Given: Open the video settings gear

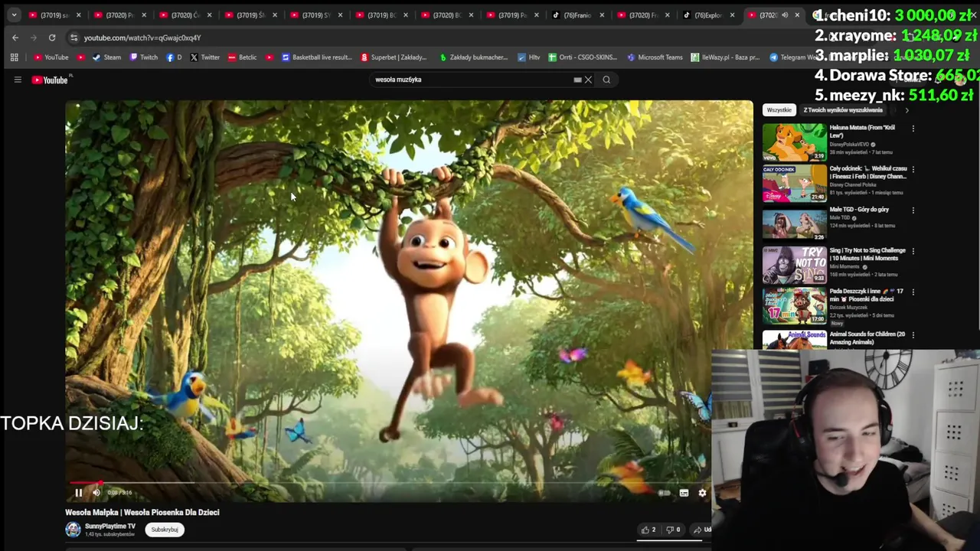Looking at the screenshot, I should click(702, 493).
